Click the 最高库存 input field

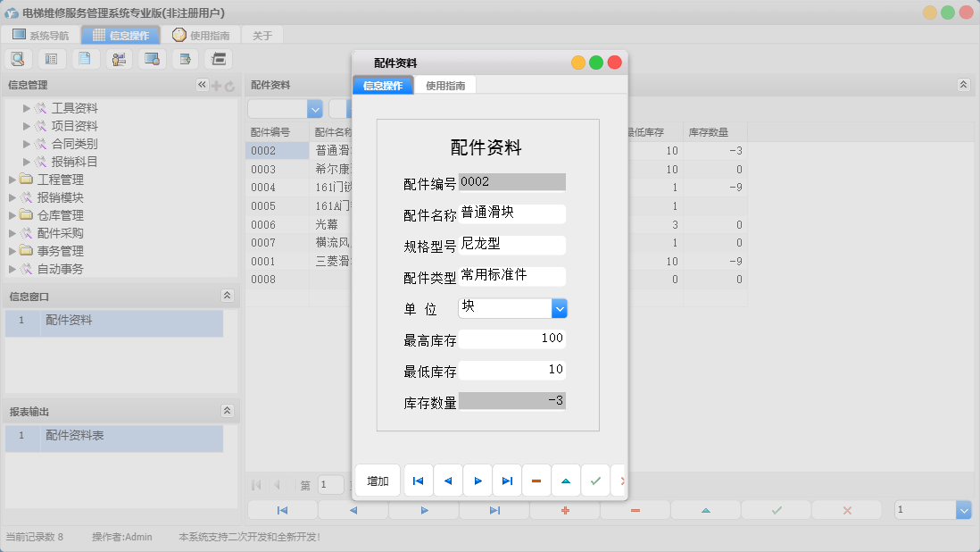coord(511,339)
